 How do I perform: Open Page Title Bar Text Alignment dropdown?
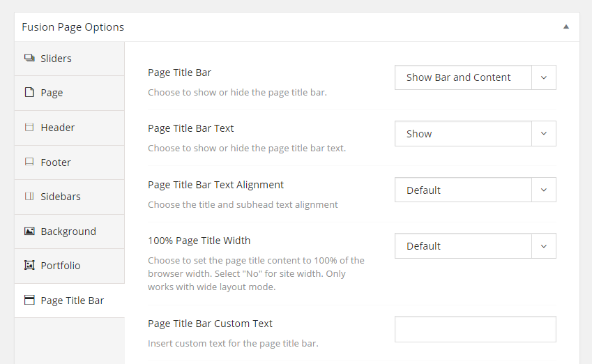476,190
